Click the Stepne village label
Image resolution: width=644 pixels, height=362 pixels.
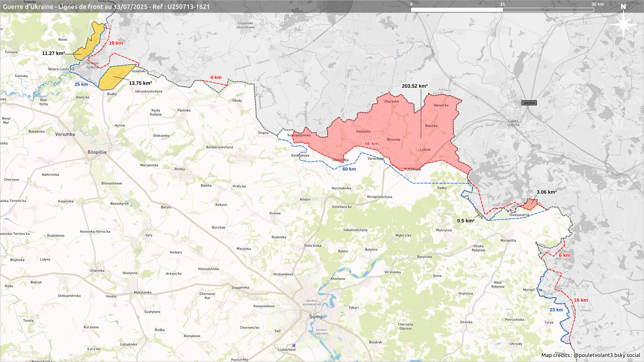(x=263, y=133)
